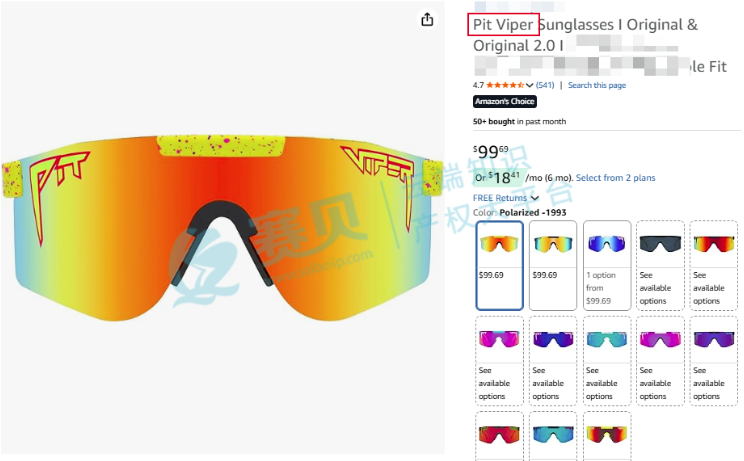
Task: Pick the red lens swatch in first row
Action: point(714,265)
